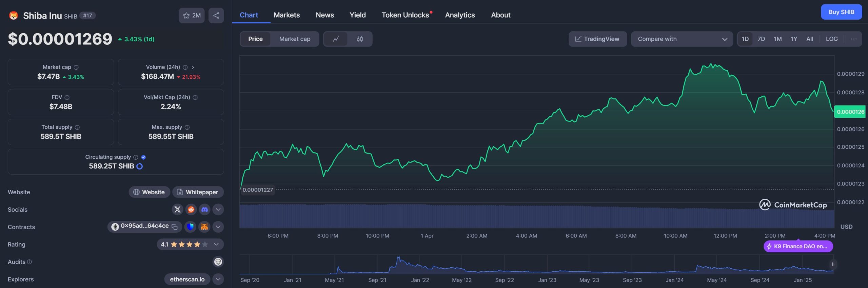868x288 pixels.
Task: Click the 0.0000126 current price marker
Action: point(850,112)
